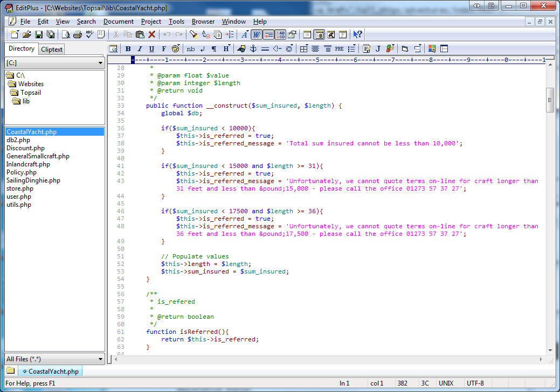The image size is (560, 392).
Task: Click the Find flashlight icon
Action: [x=193, y=34]
